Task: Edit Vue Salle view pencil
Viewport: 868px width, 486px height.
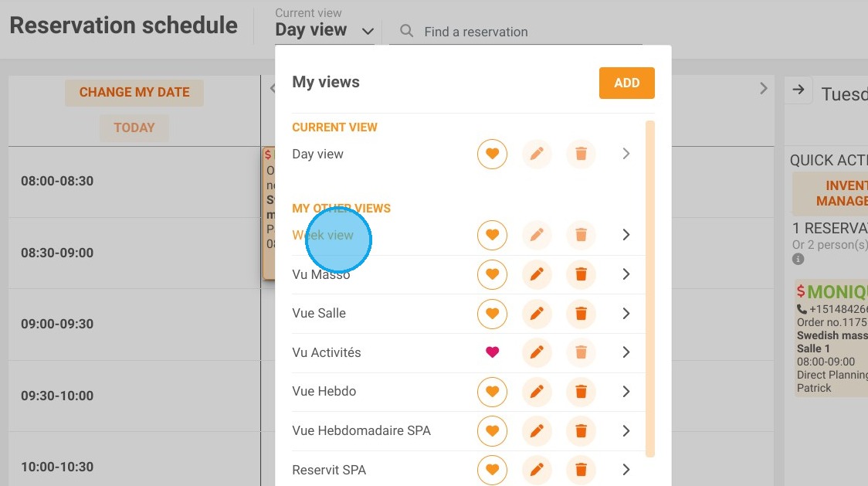Action: coord(537,314)
